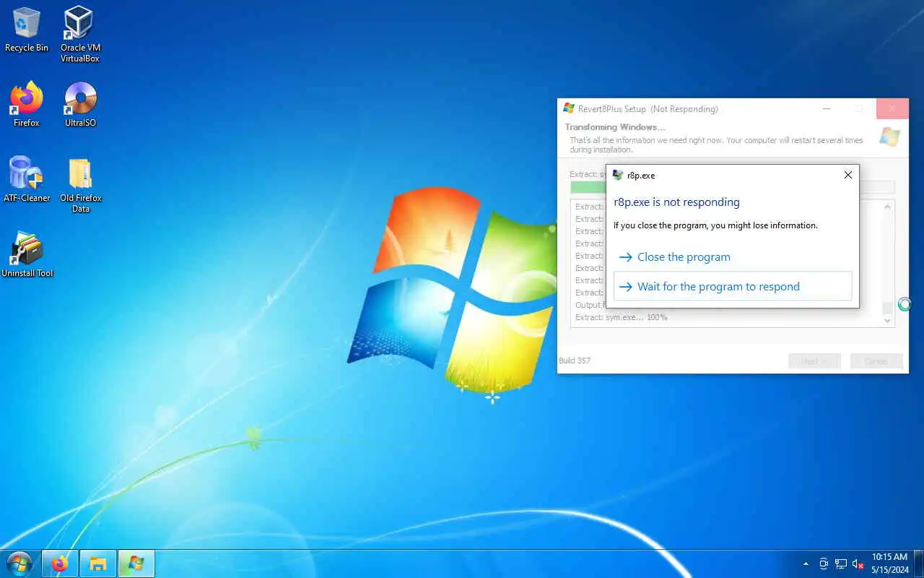
Task: Open File Explorer from the taskbar
Action: click(98, 564)
